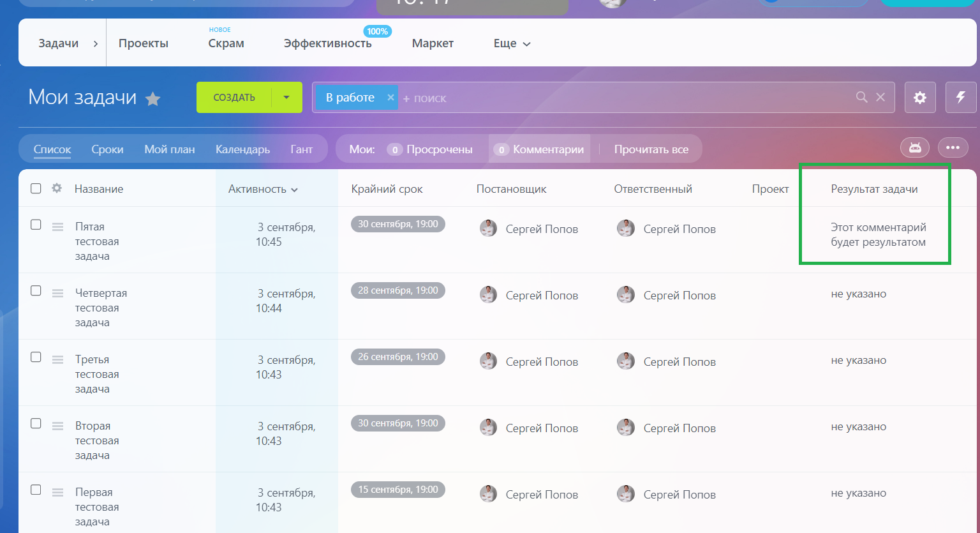Viewport: 980px width, 533px height.
Task: Add Мои задачи to favorites with the star
Action: pos(153,99)
